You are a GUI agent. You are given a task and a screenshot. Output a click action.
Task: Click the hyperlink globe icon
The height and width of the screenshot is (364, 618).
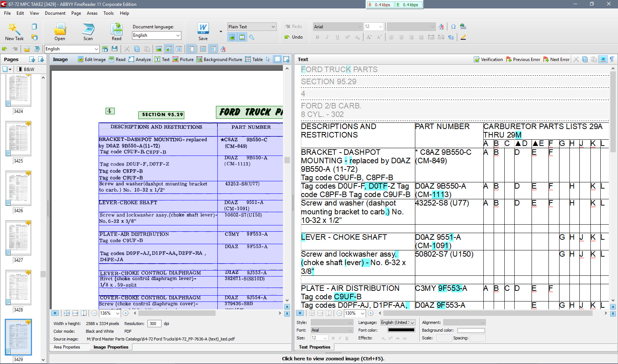point(463,26)
